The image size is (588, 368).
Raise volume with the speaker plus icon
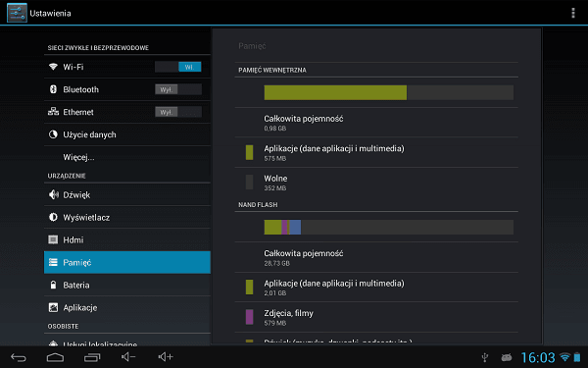point(166,357)
